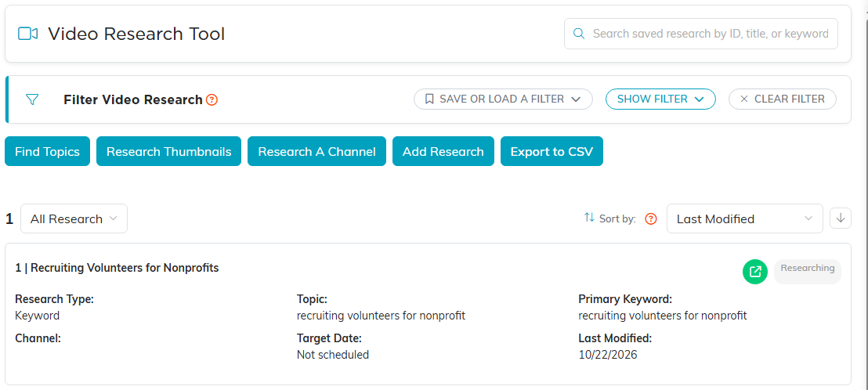Expand the Show Filter dropdown

point(660,99)
